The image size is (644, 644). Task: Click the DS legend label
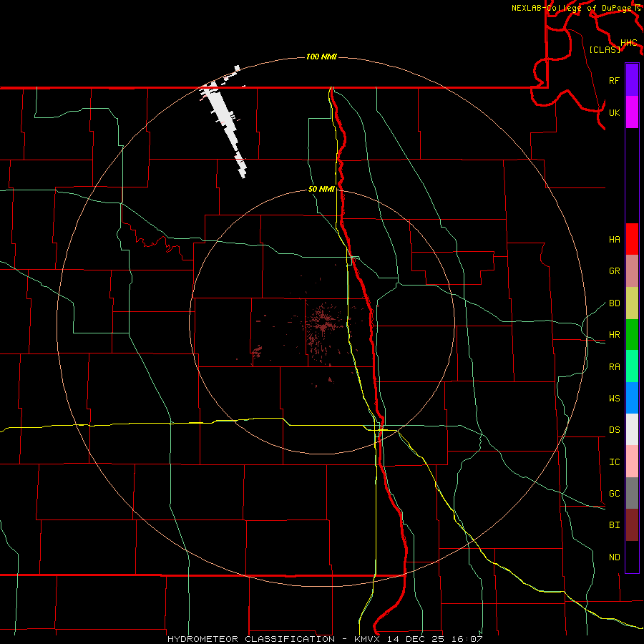coord(615,429)
